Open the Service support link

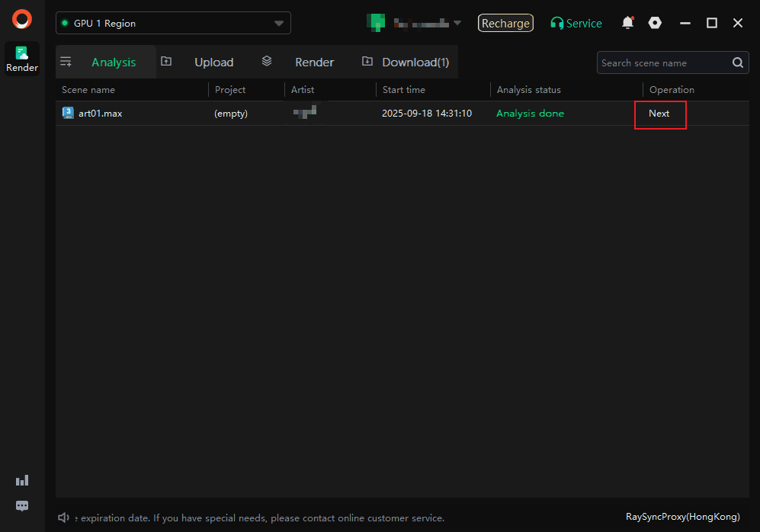click(576, 24)
